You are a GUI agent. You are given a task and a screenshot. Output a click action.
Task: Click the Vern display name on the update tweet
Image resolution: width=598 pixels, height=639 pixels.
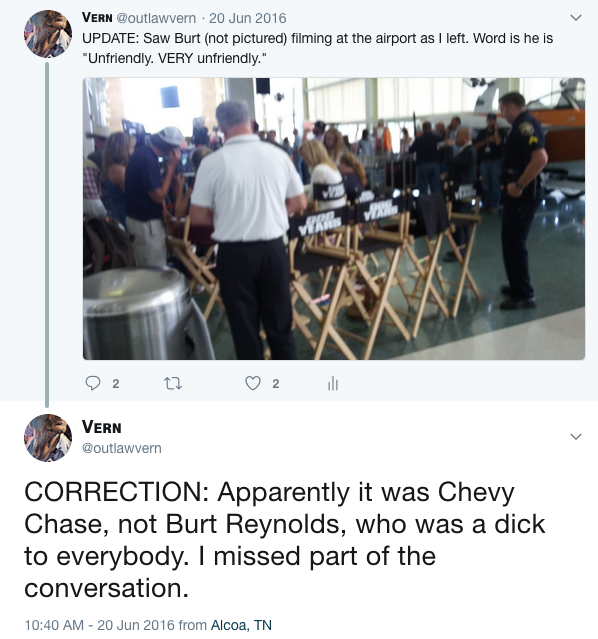click(97, 18)
